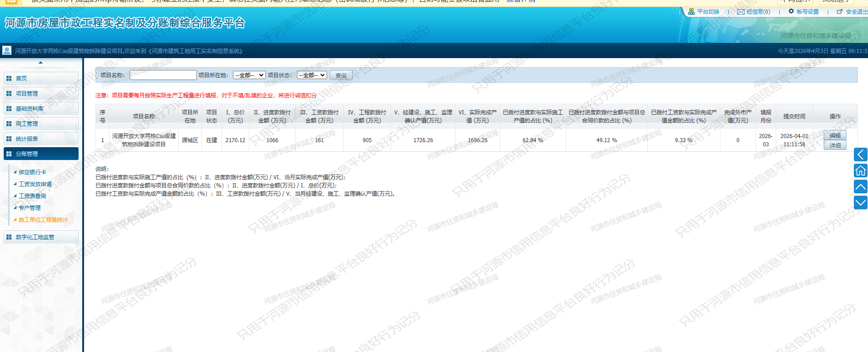Screen dimensions: 868x352
Task: Click the sidebar scroll-up arrow
Action: [x=41, y=63]
